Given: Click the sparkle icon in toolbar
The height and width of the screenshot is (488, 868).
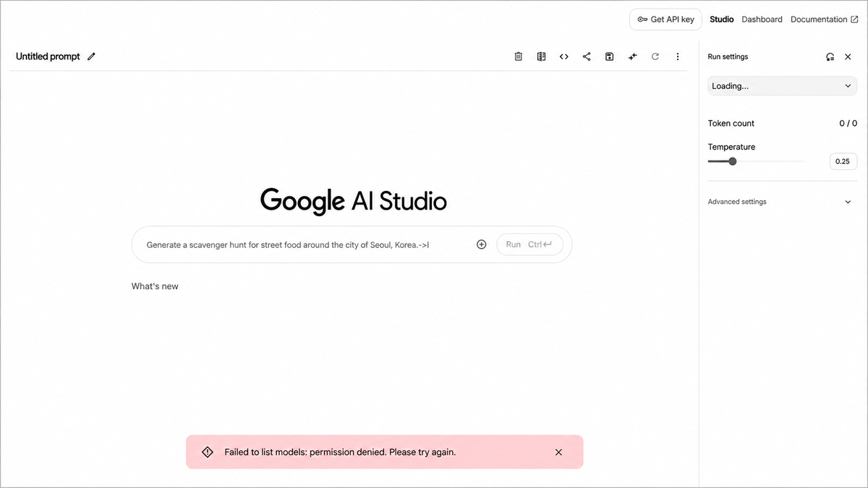Looking at the screenshot, I should point(632,56).
